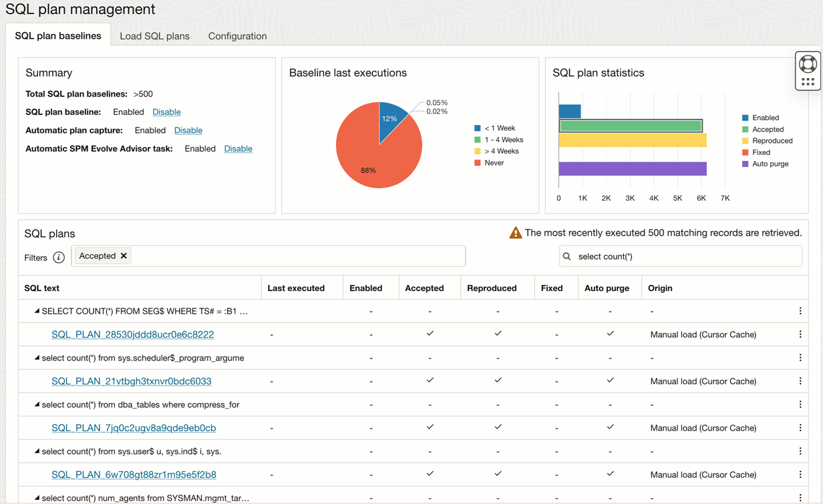Open the Configuration tab
Image resolution: width=823 pixels, height=504 pixels.
[x=237, y=36]
